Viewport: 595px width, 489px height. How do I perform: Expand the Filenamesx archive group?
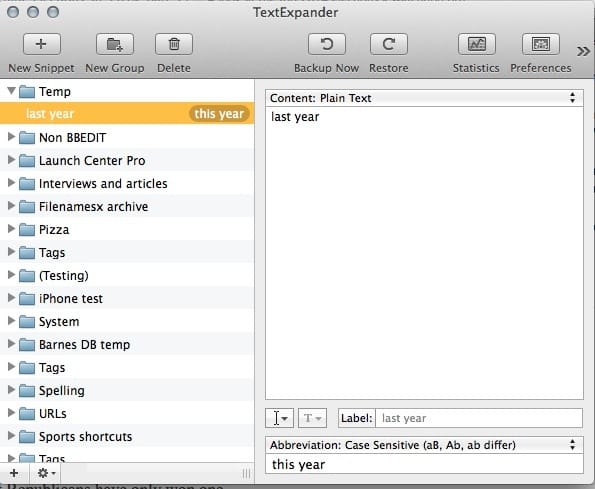(x=11, y=206)
